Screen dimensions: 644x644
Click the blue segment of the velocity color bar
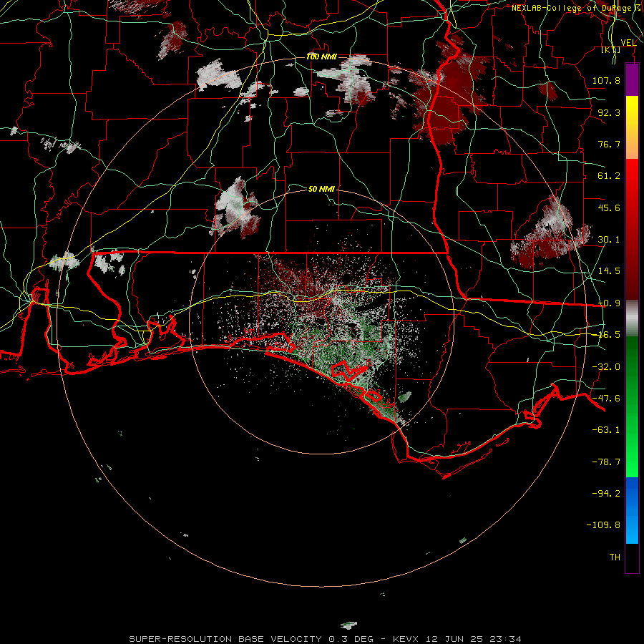click(632, 510)
